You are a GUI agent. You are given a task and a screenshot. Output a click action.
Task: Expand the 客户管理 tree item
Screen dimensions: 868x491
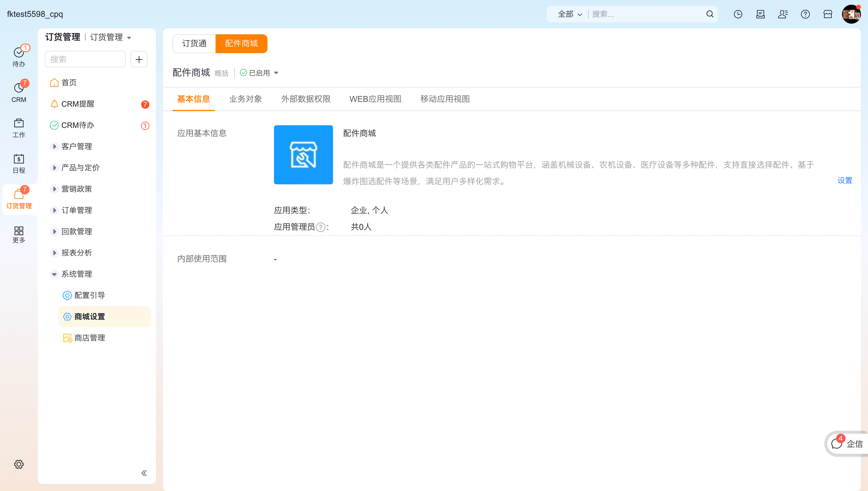(55, 146)
